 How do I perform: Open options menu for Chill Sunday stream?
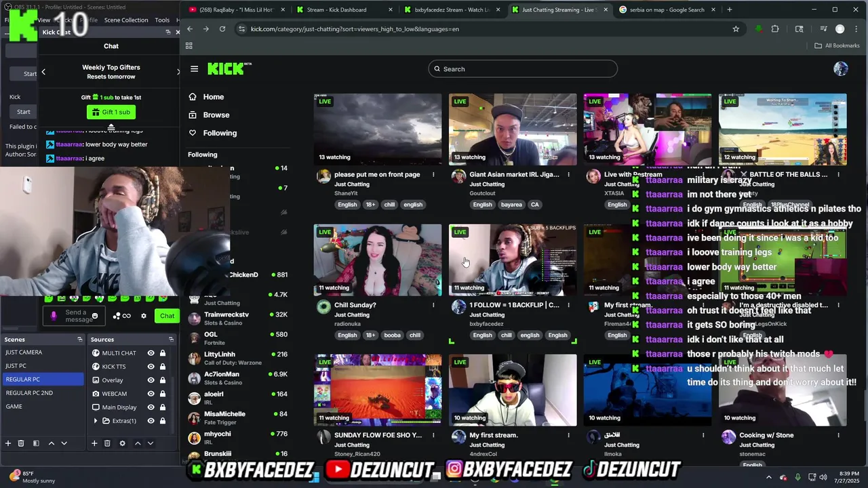pos(433,305)
